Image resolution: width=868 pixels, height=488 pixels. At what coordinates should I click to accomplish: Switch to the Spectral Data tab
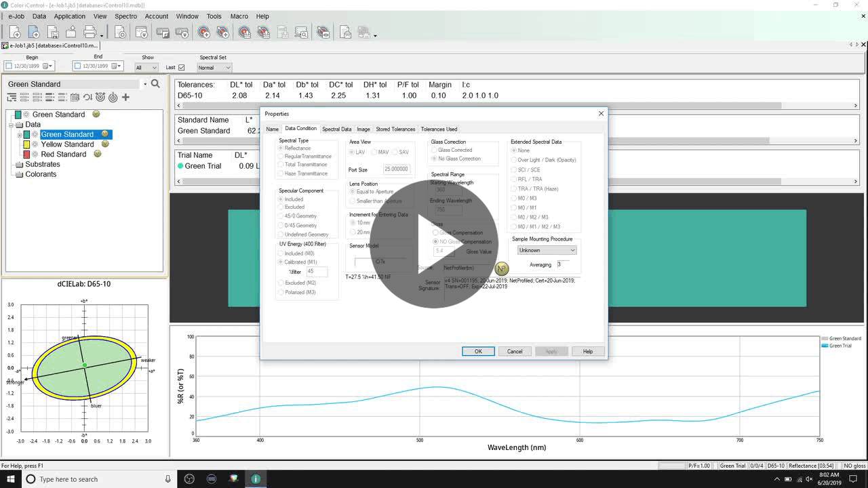coord(336,129)
